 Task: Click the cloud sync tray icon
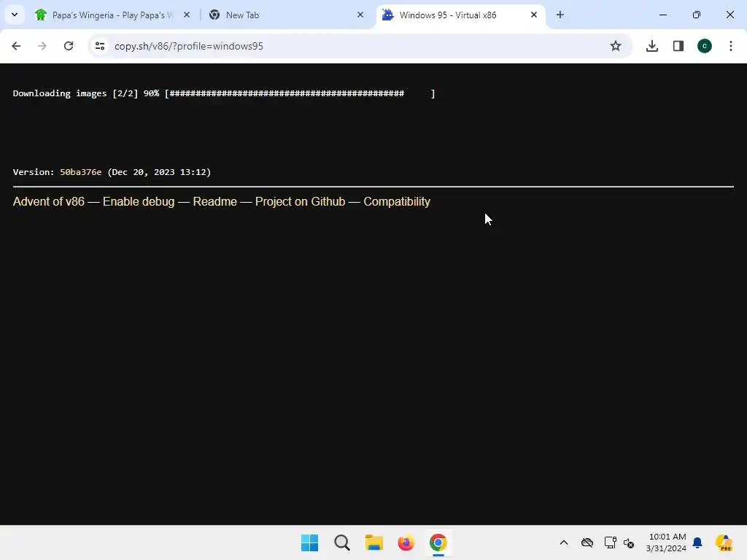pos(587,542)
